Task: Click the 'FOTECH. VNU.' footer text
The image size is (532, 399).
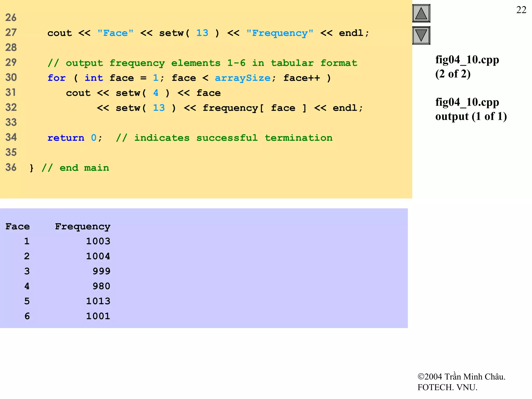Action: pos(447,387)
